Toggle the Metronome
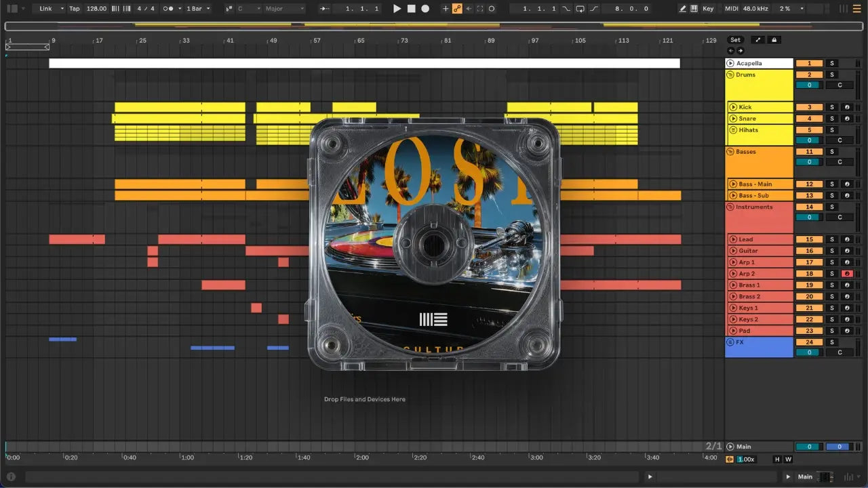The height and width of the screenshot is (488, 868). pos(168,9)
